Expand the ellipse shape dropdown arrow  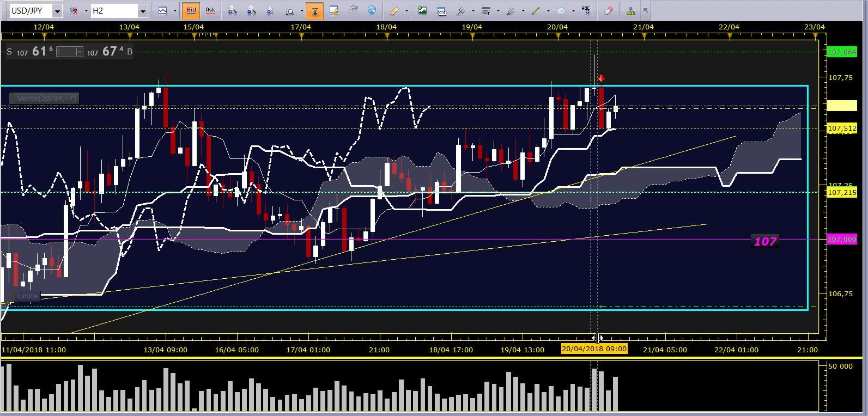tap(573, 11)
